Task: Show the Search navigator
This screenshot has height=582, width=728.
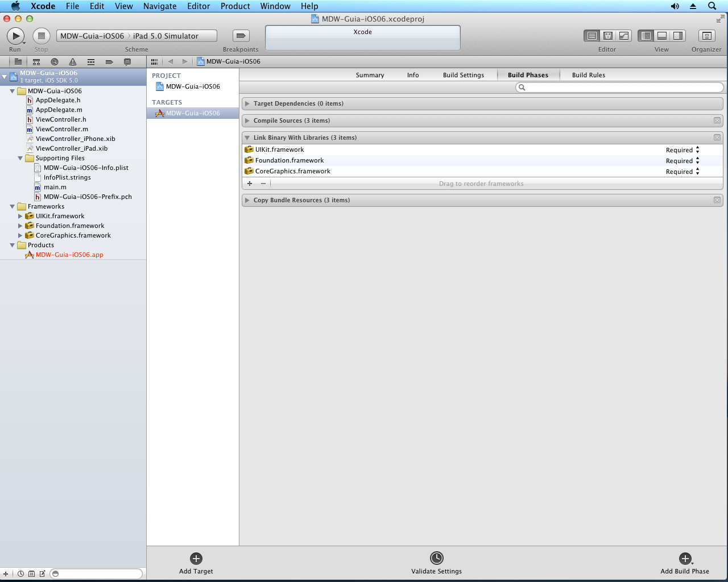Action: 55,61
